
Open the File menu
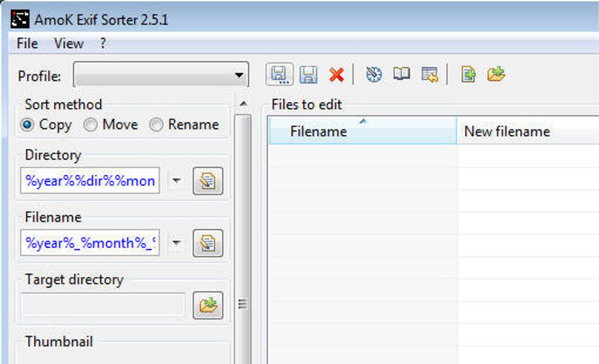27,44
